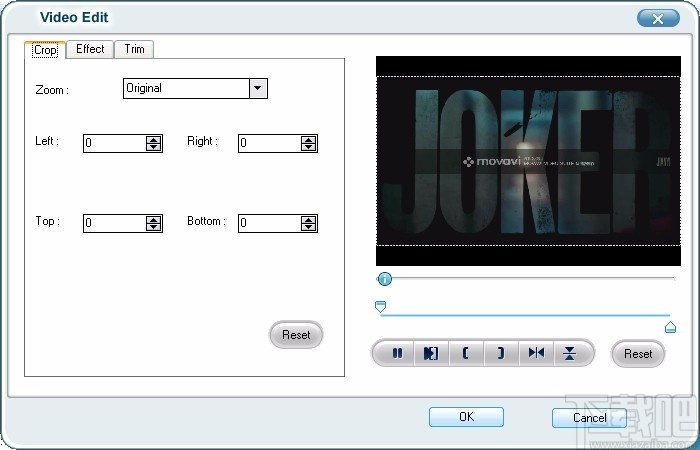Decrease the Right crop value
Image resolution: width=700 pixels, height=450 pixels.
(308, 147)
